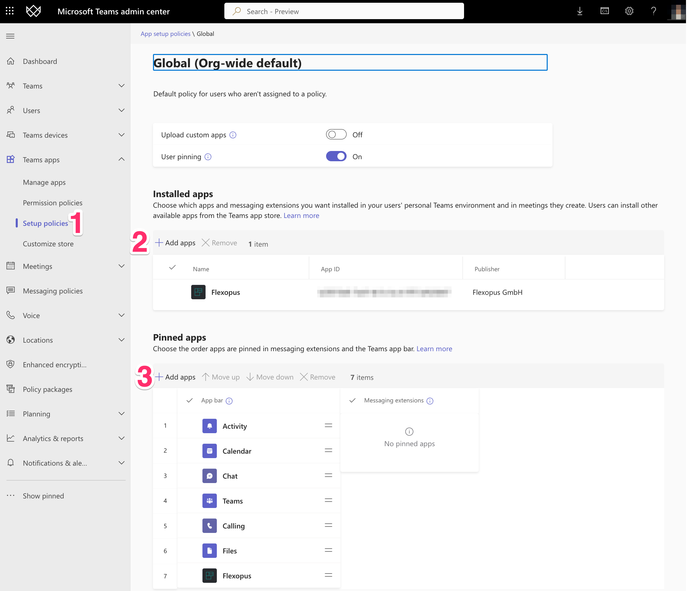
Task: Click the Calling phone app icon
Action: (210, 526)
